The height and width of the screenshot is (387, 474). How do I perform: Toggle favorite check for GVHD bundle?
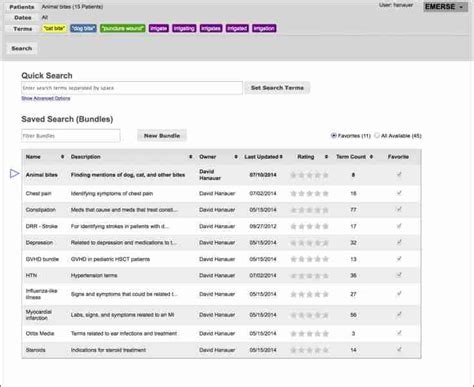399,259
